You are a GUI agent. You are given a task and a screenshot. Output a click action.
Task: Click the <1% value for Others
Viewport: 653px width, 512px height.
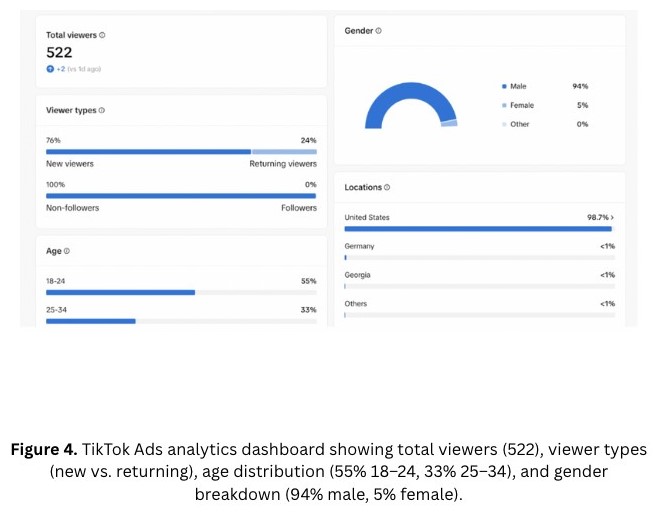tap(608, 304)
